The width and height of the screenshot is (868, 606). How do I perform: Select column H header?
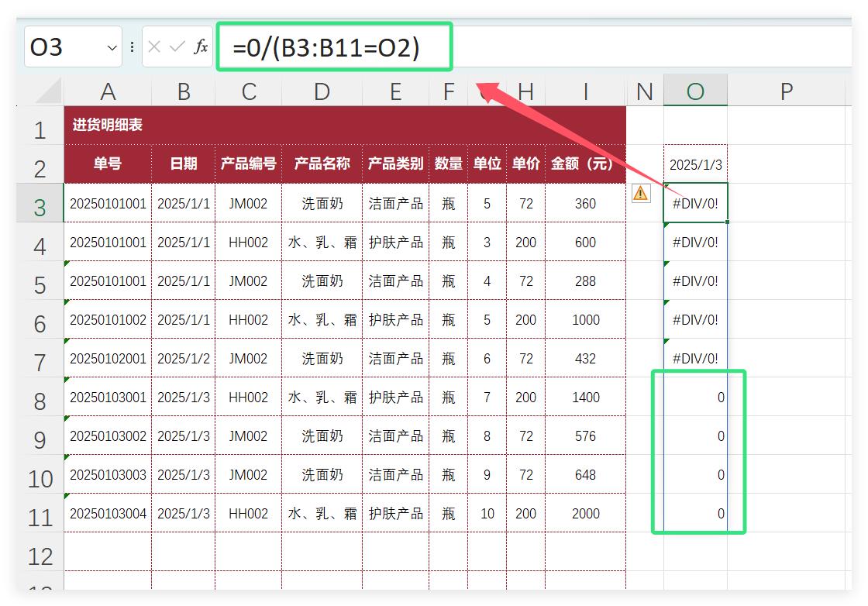(x=526, y=91)
